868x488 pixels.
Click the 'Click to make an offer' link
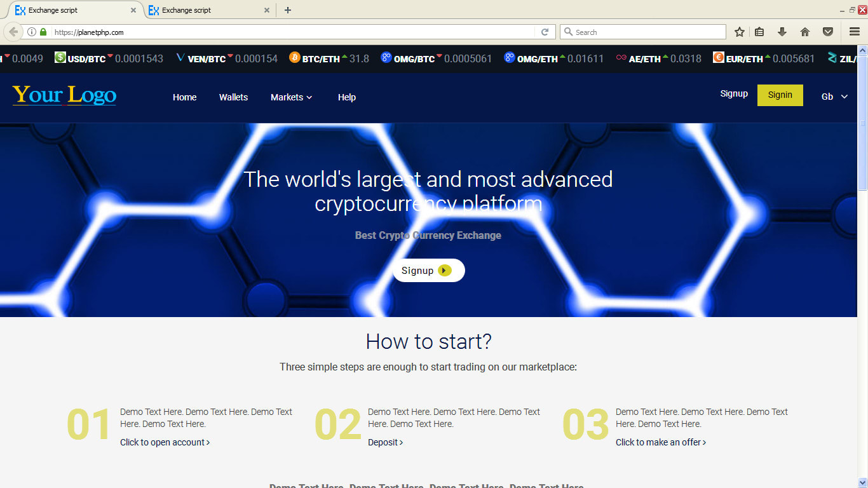tap(661, 442)
